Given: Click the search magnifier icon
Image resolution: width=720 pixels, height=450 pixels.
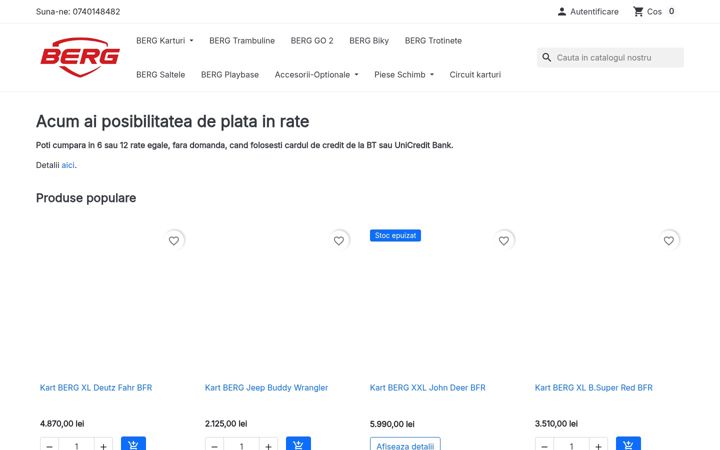Looking at the screenshot, I should pos(546,57).
